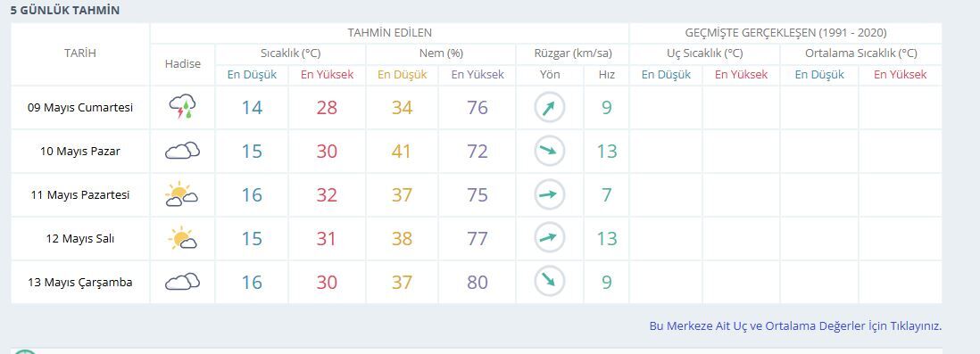Click wind speed 9 for 13 Mayıs Çarşamba
980x354 pixels.
[606, 282]
